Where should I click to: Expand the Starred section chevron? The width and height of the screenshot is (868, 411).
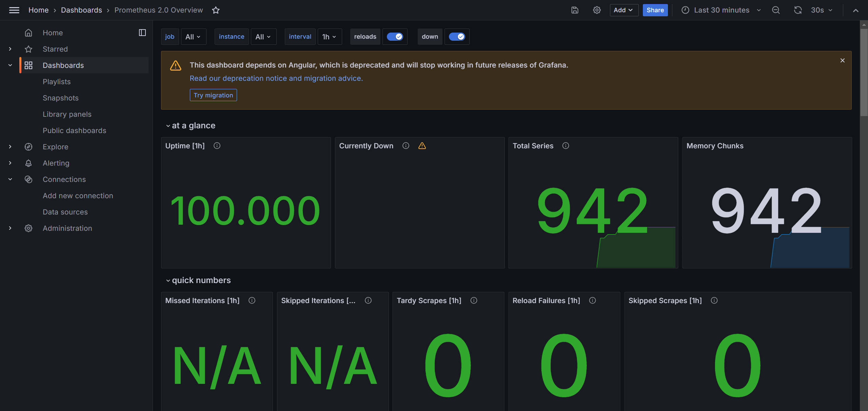tap(10, 49)
